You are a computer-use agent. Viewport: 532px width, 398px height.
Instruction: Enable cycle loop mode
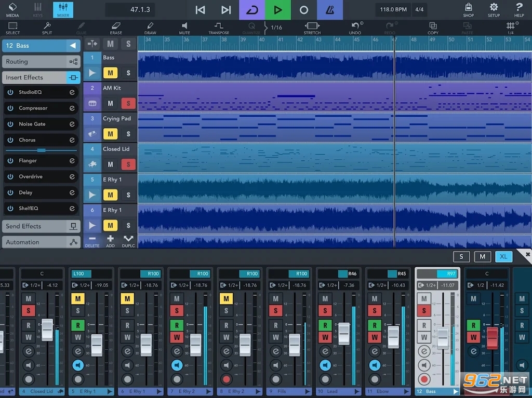(x=252, y=10)
